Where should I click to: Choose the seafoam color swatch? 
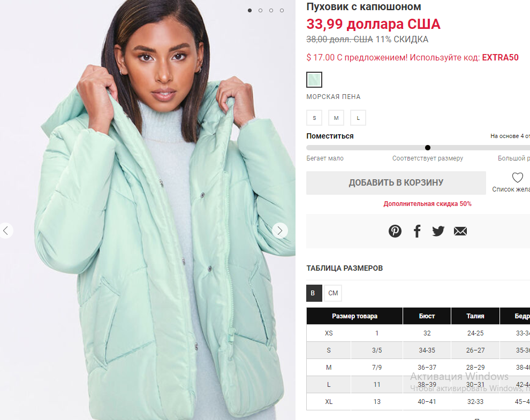[314, 80]
